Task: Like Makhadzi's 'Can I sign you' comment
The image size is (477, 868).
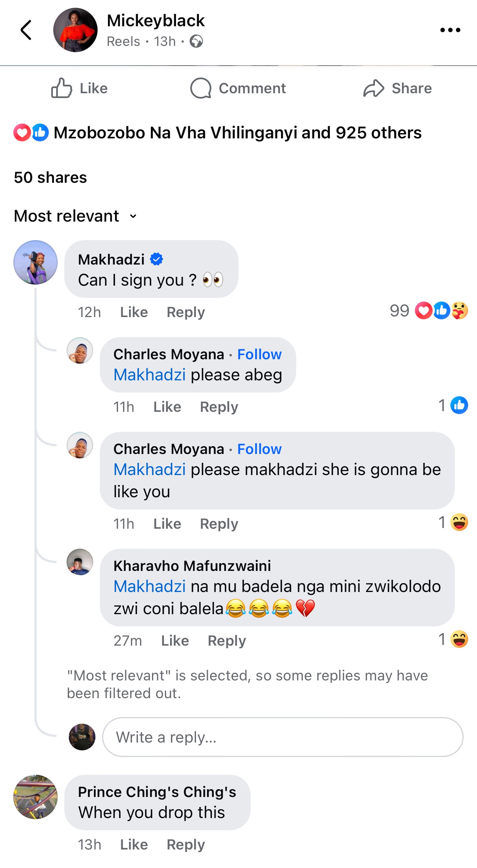Action: 134,312
